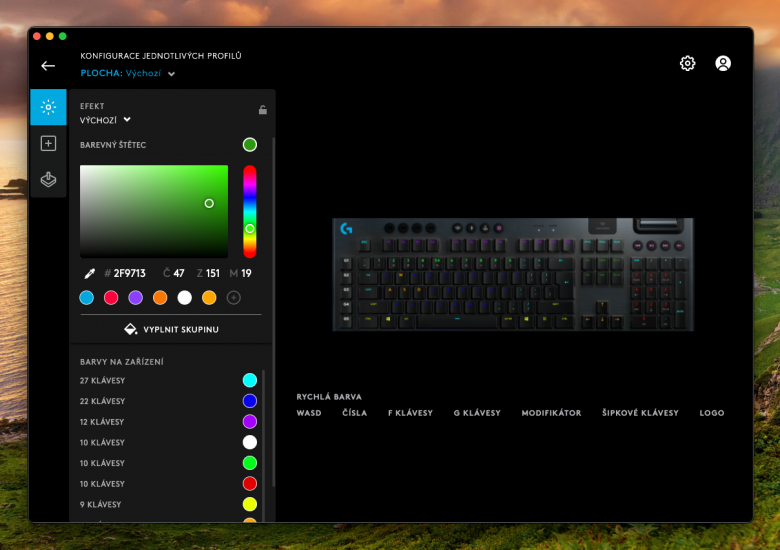Select the F Klávesy quick color group
The height and width of the screenshot is (550, 780).
click(410, 413)
